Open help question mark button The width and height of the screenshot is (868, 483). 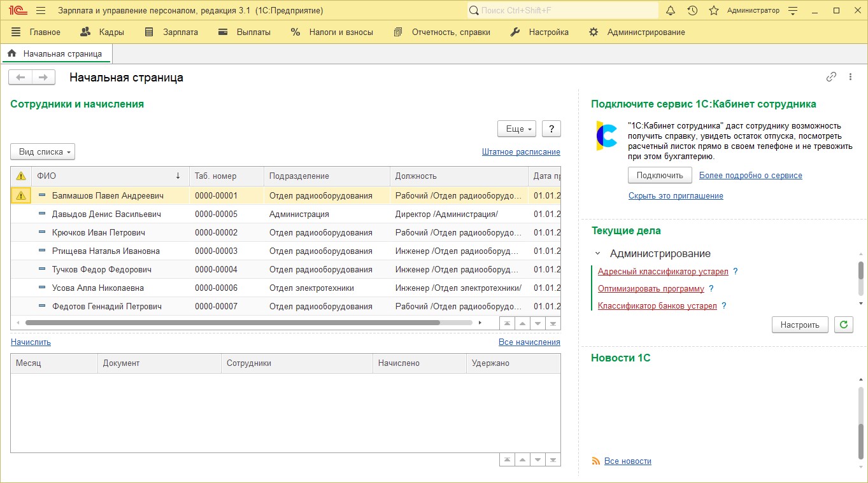click(551, 129)
